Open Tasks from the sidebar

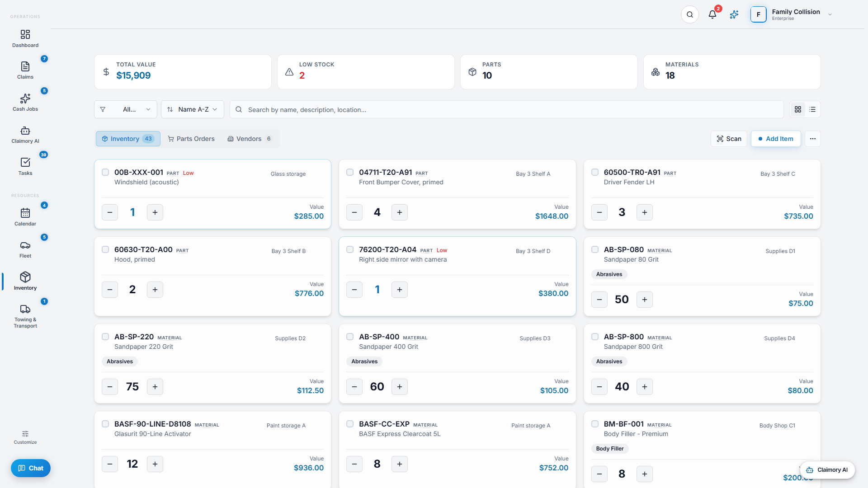click(25, 167)
